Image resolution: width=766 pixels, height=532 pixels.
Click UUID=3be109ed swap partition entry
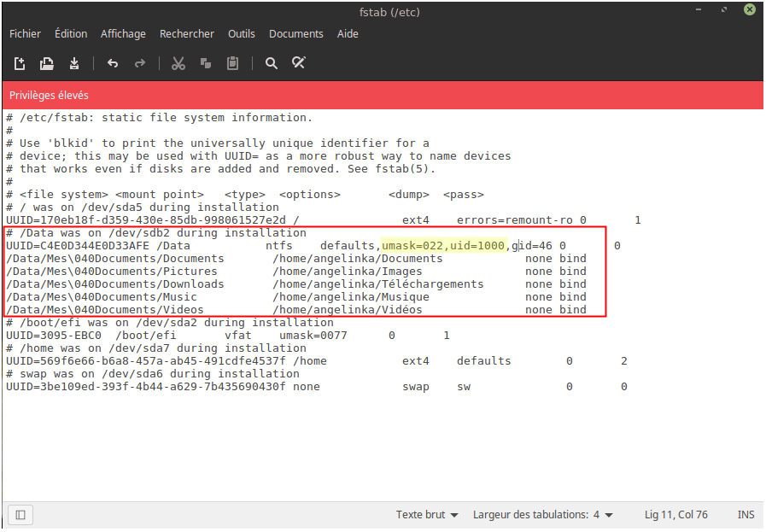(x=145, y=387)
